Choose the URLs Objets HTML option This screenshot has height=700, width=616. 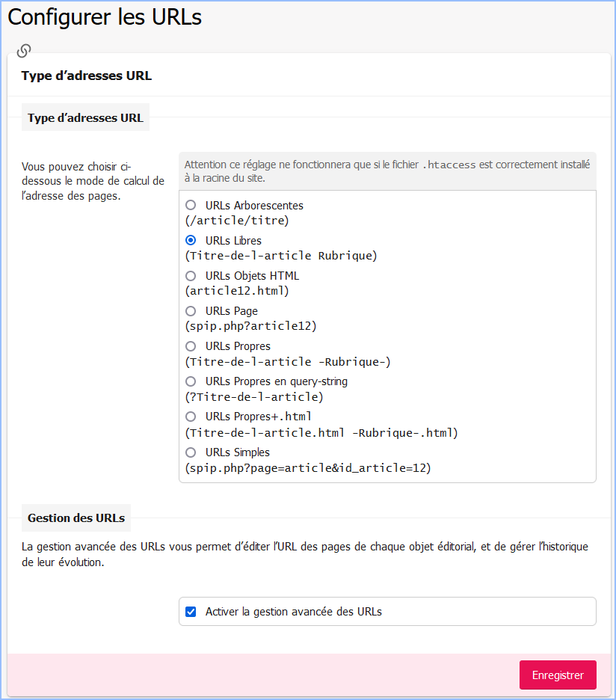pyautogui.click(x=191, y=275)
